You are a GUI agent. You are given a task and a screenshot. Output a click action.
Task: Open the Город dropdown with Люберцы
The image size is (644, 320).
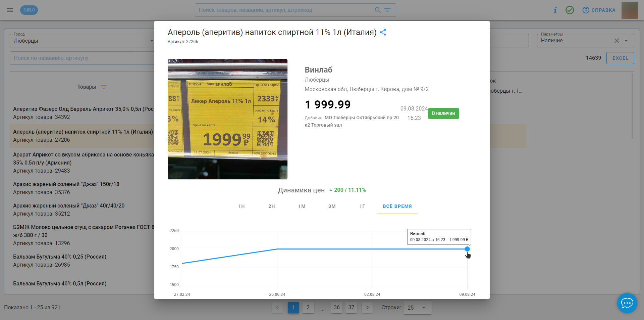pyautogui.click(x=82, y=41)
